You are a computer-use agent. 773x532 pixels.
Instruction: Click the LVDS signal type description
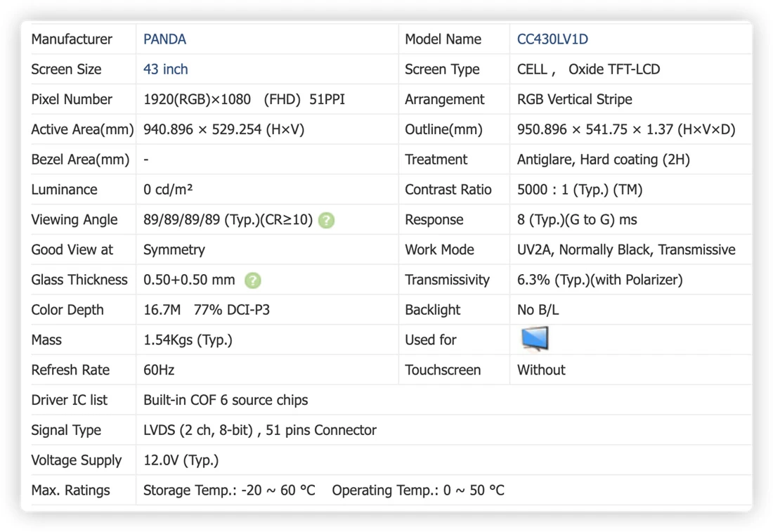coord(260,430)
